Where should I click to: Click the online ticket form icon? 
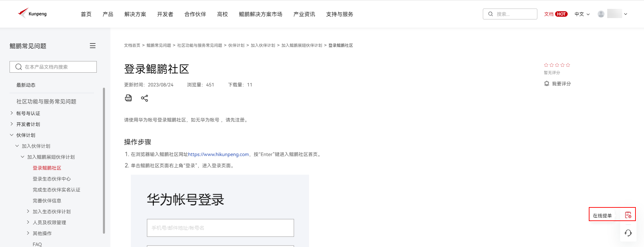[628, 215]
